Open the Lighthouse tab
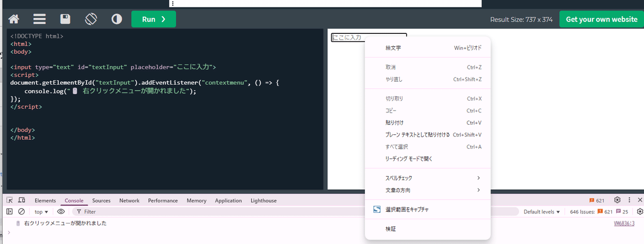The height and width of the screenshot is (244, 644). click(264, 200)
